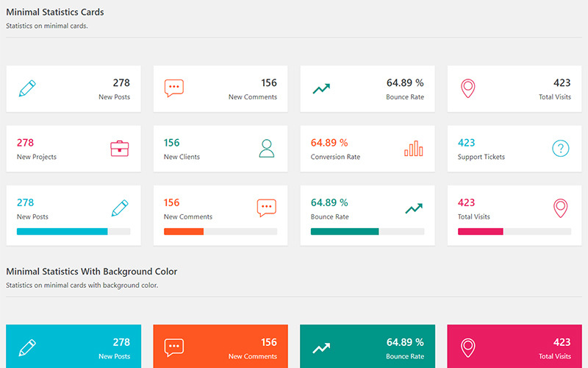588x368 pixels.
Task: Click the pencil icon above the cyan progress bar
Action: coord(120,208)
